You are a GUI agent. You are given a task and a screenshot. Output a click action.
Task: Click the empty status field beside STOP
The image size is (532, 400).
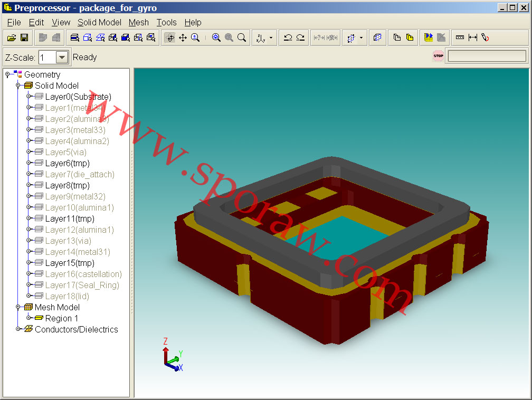[x=486, y=56]
